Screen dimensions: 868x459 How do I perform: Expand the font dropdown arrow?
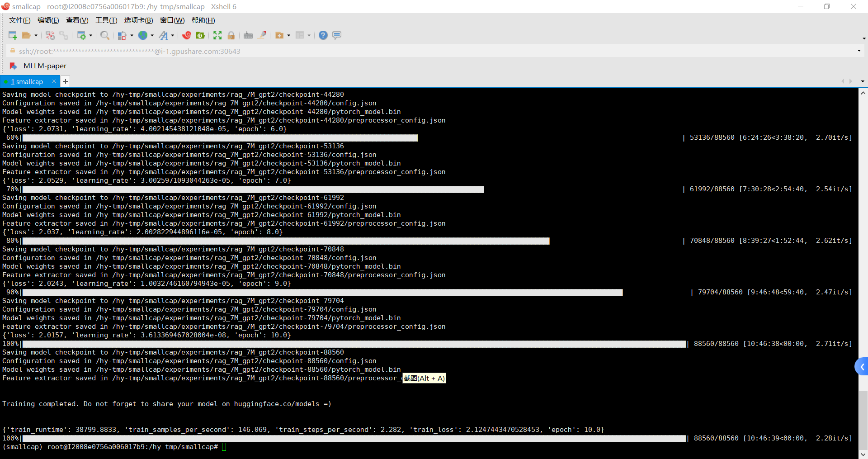[173, 35]
